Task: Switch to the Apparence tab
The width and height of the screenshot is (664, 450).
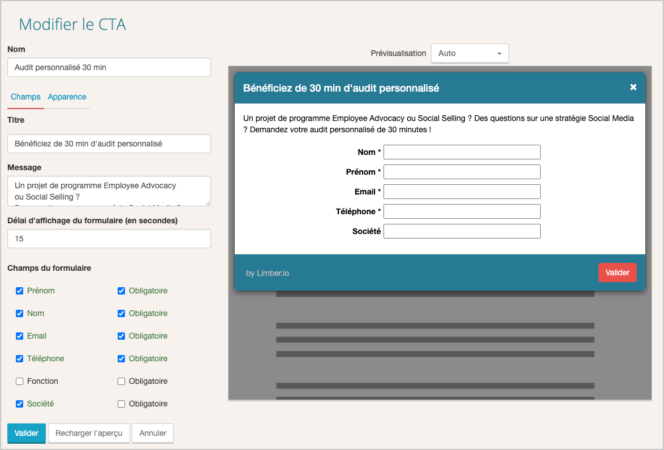Action: click(x=67, y=97)
